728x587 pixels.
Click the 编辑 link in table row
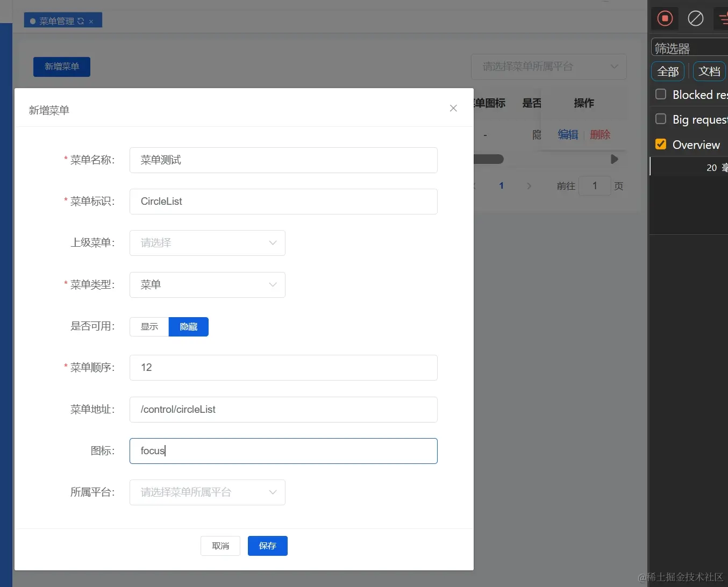click(568, 134)
